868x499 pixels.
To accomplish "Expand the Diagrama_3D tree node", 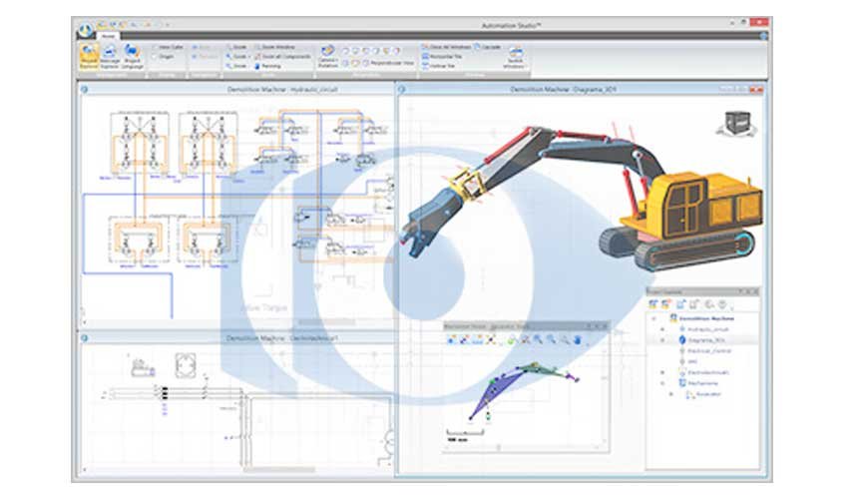I will coord(662,340).
